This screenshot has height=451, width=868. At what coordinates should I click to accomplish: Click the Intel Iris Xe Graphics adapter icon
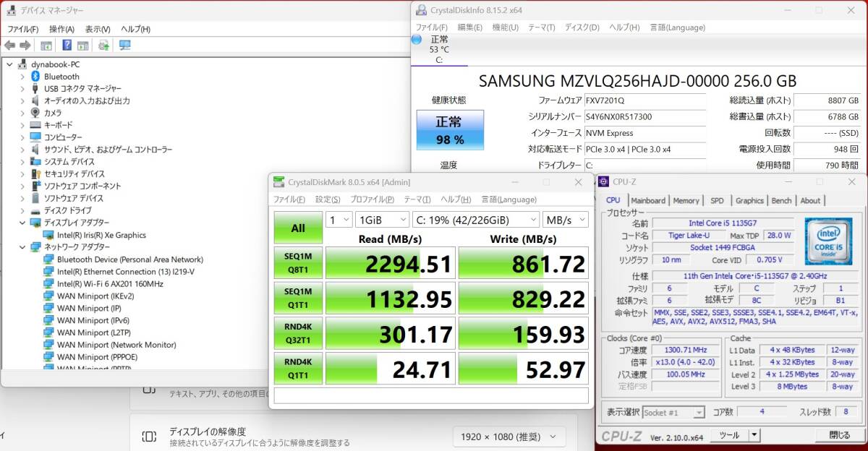pos(48,235)
